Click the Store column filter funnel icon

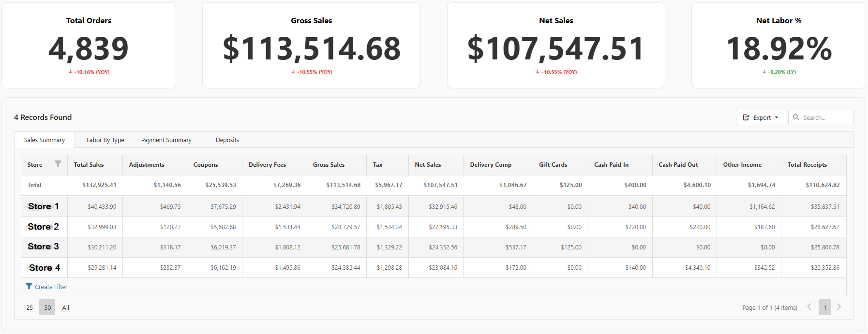pos(58,164)
